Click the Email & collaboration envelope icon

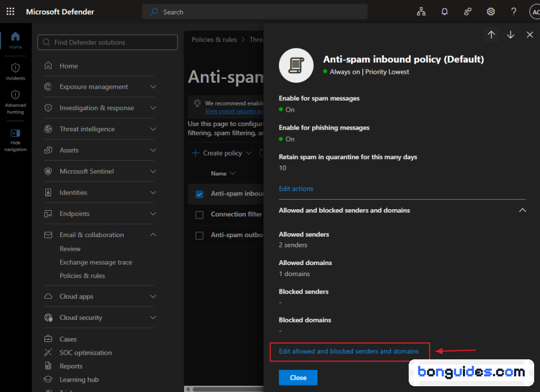pyautogui.click(x=48, y=234)
